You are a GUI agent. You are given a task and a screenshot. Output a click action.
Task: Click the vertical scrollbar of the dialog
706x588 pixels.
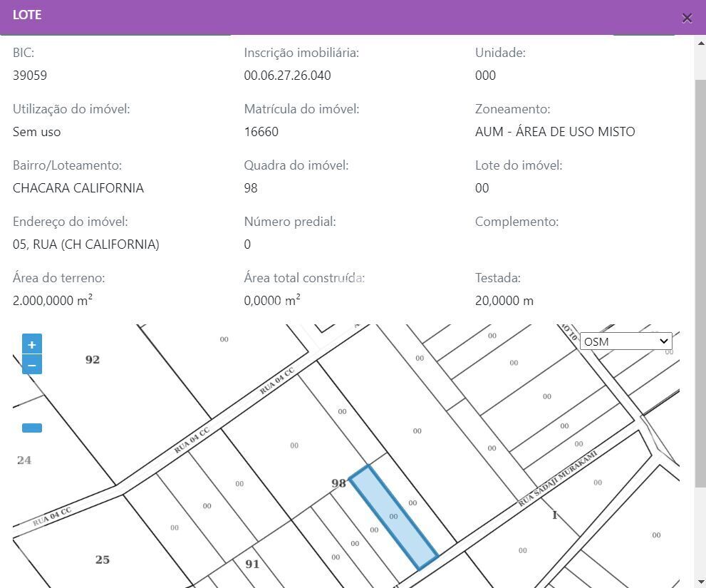pyautogui.click(x=700, y=285)
